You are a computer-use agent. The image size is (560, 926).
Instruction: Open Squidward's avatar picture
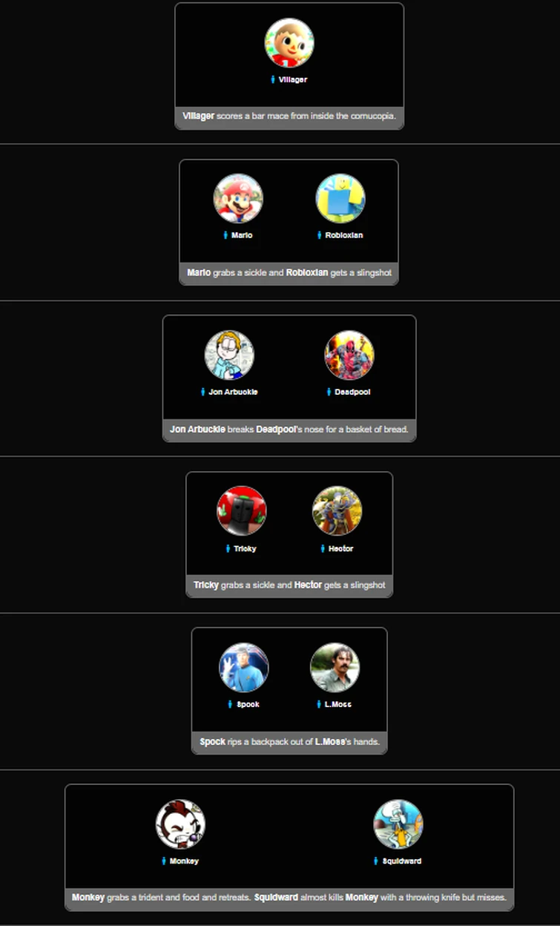pyautogui.click(x=398, y=824)
